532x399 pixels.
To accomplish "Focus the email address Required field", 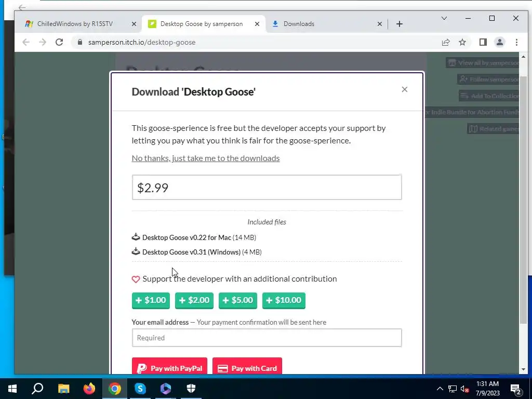I will pos(267,338).
